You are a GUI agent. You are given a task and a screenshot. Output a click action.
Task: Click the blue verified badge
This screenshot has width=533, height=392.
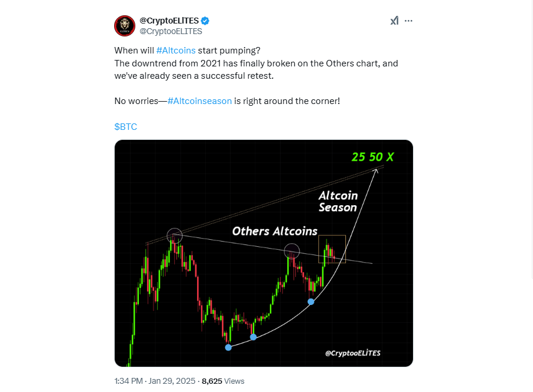coord(205,21)
